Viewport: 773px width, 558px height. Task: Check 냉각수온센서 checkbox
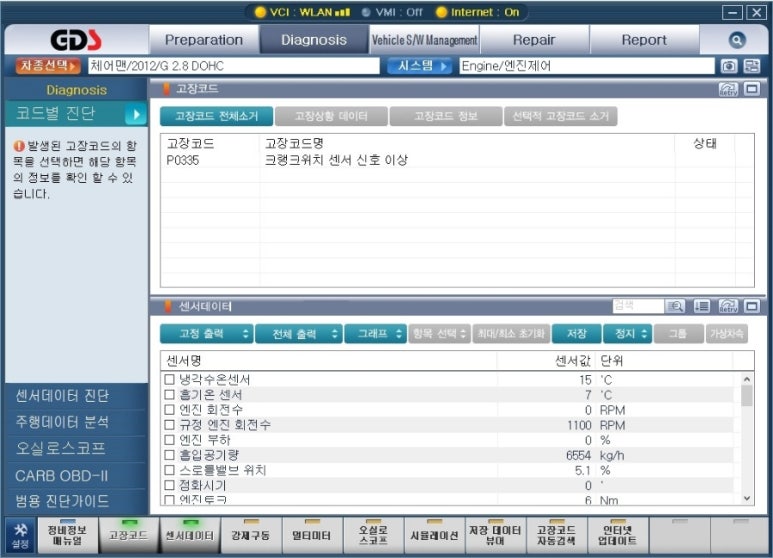(x=170, y=379)
